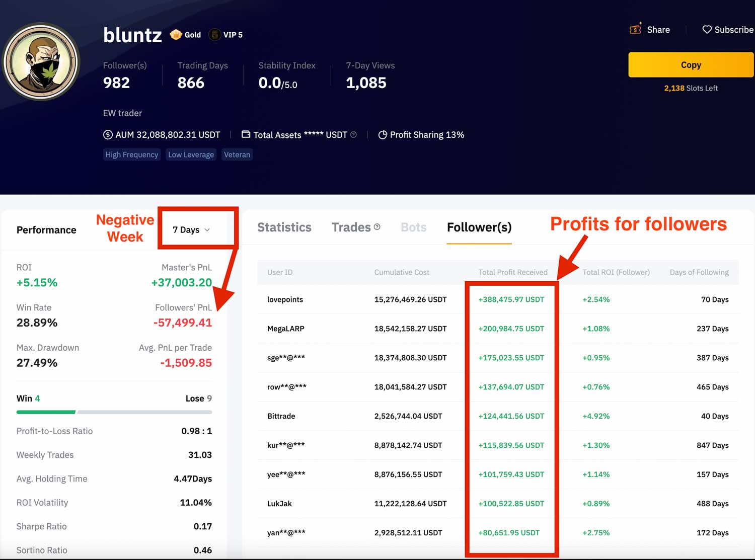
Task: Click the Gold badge icon beside bluntz
Action: coord(175,34)
